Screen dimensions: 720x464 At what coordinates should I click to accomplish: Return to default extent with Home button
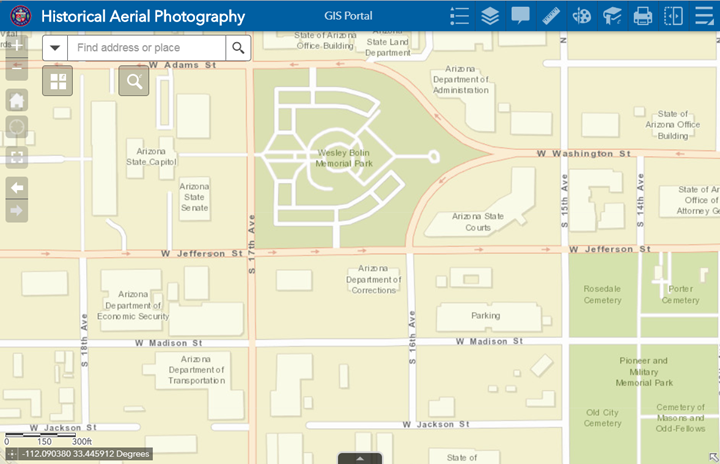coord(17,100)
